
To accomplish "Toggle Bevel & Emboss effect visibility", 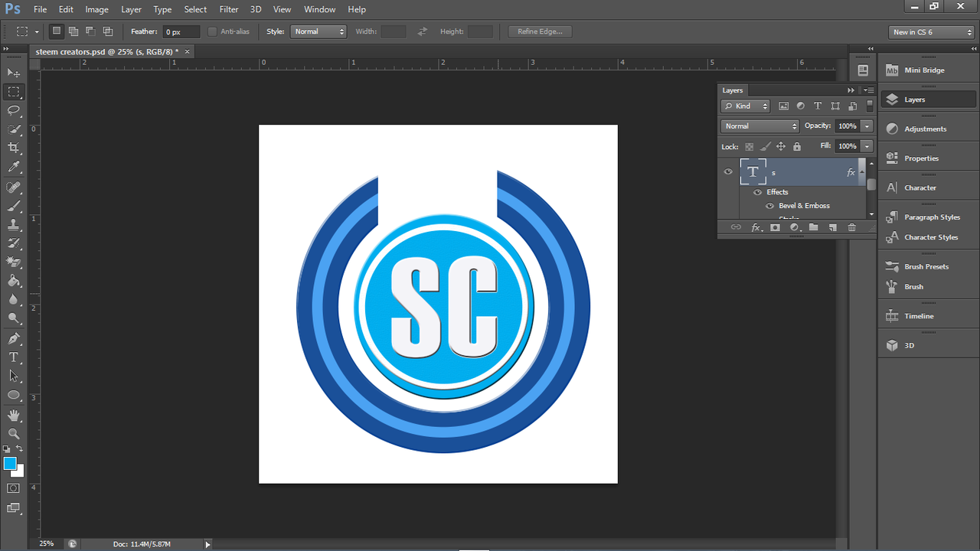I will pos(769,206).
